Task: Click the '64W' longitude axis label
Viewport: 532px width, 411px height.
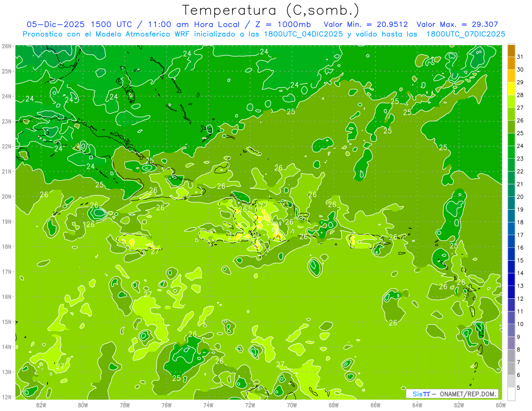Action: coord(417,405)
